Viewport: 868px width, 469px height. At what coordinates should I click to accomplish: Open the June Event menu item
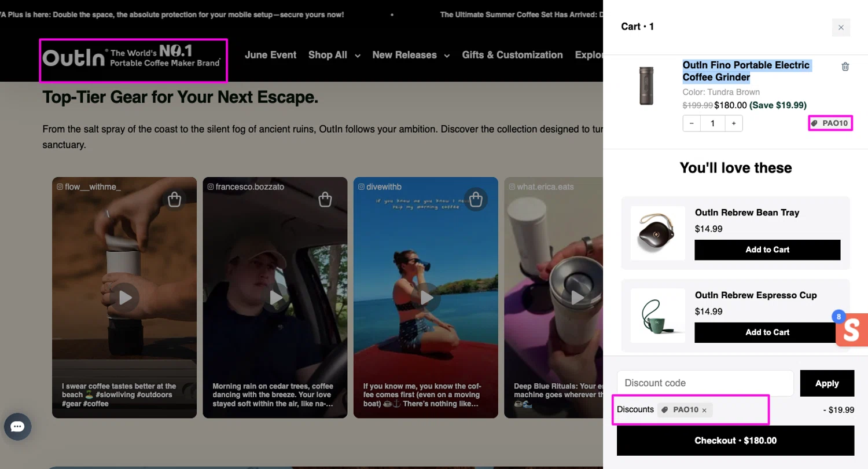click(x=270, y=55)
